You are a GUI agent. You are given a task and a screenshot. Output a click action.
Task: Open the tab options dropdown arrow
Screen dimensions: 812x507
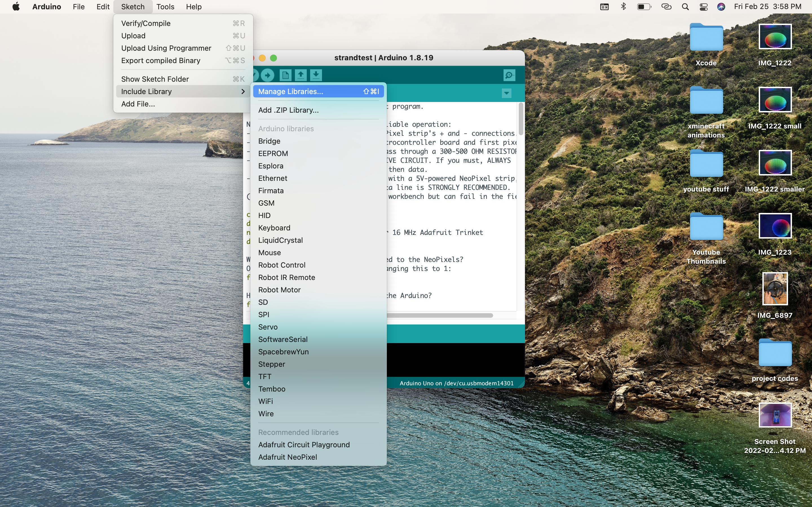tap(506, 93)
